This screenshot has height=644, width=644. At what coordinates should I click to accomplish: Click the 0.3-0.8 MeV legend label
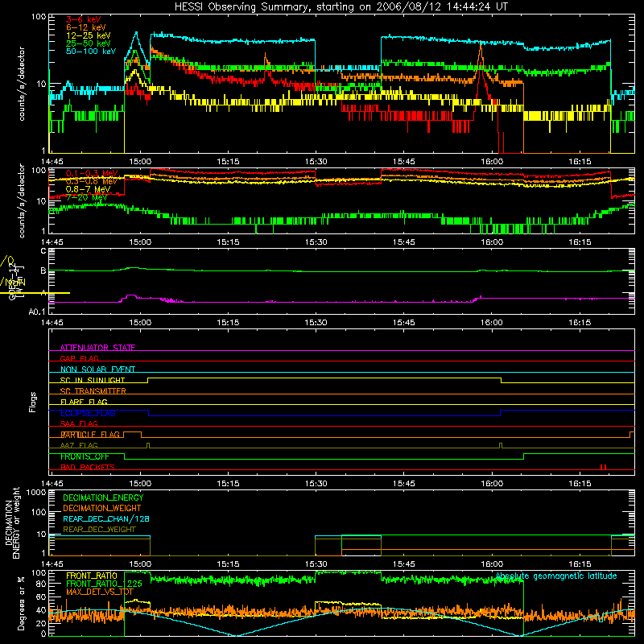pyautogui.click(x=92, y=181)
